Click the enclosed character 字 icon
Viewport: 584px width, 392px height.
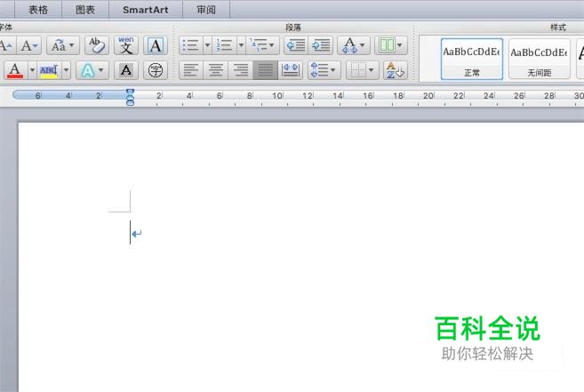[156, 70]
